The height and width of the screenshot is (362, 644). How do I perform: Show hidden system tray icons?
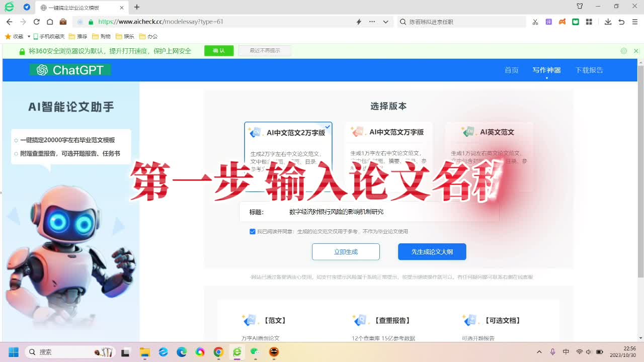click(x=539, y=352)
